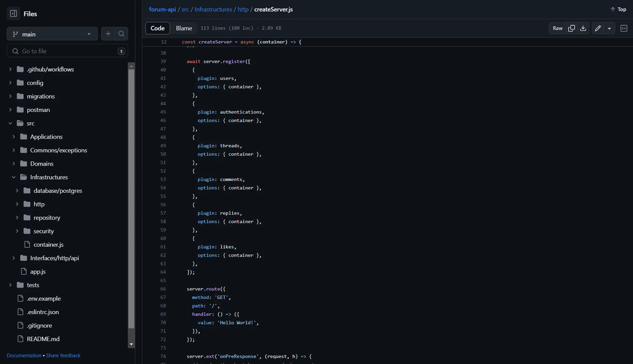This screenshot has height=364, width=633.
Task: Download the raw file icon
Action: tap(583, 28)
